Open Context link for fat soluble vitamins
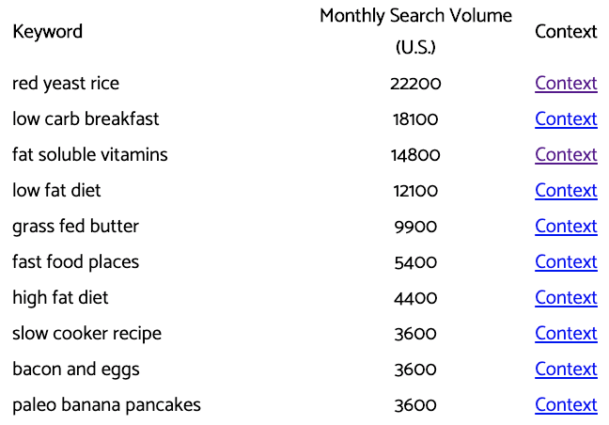The image size is (609, 425). pyautogui.click(x=565, y=155)
